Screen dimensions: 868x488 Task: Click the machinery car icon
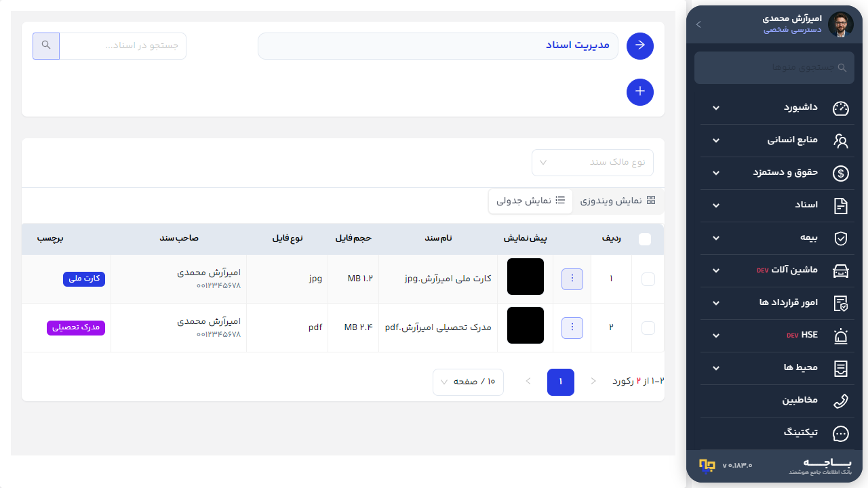click(841, 271)
